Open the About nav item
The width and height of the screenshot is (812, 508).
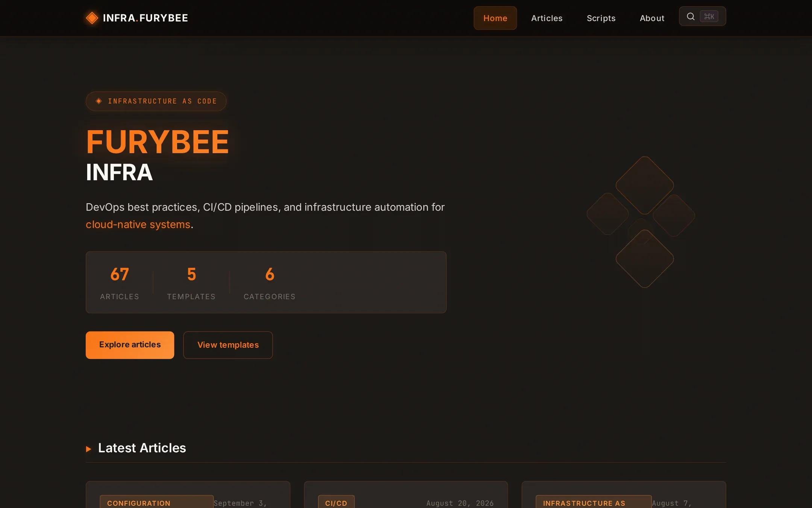652,18
